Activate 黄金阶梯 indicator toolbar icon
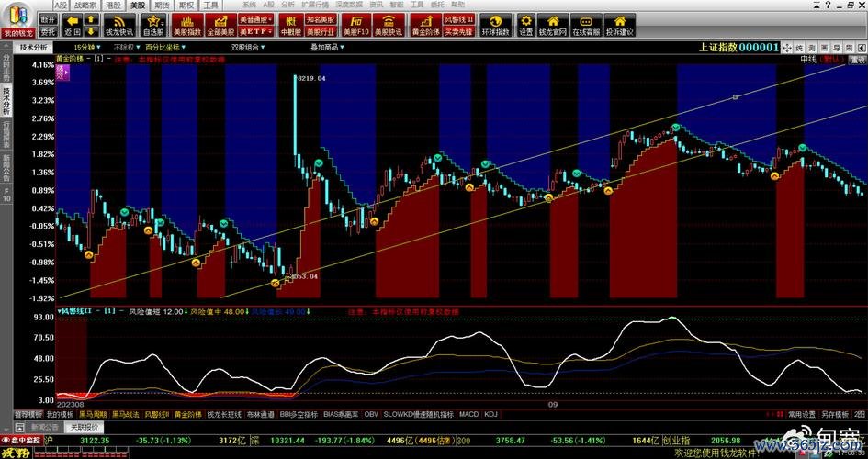The width and height of the screenshot is (868, 459). tap(425, 26)
